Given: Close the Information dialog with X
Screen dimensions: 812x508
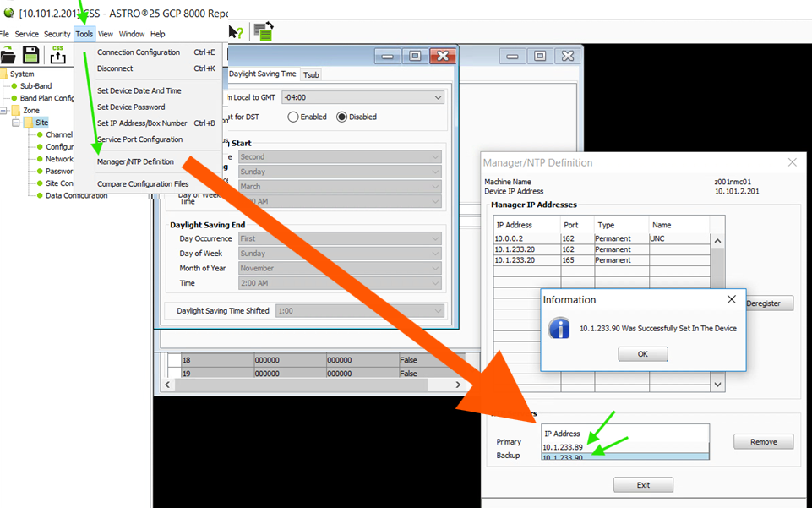Looking at the screenshot, I should tap(731, 299).
